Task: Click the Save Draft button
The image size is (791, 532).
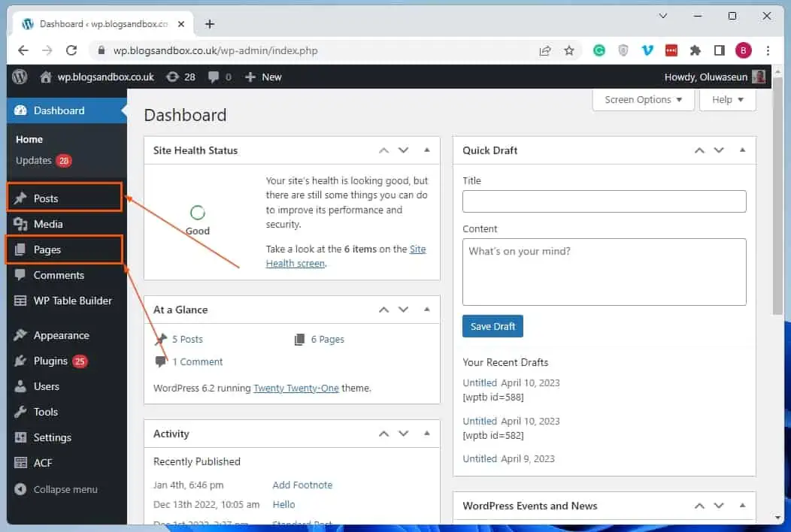Action: point(492,326)
